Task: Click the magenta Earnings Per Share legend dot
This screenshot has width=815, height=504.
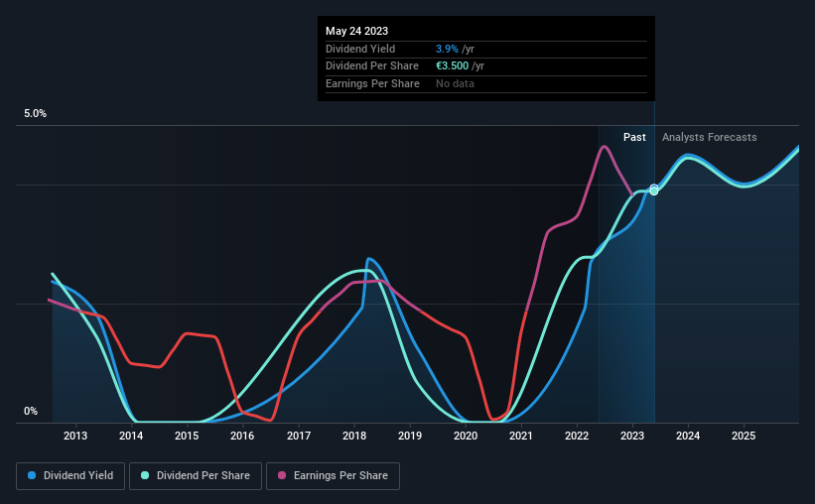Action: click(282, 475)
